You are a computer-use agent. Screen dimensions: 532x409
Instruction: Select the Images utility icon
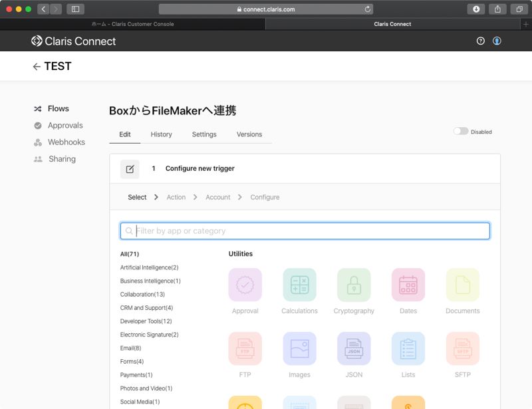[x=299, y=348]
